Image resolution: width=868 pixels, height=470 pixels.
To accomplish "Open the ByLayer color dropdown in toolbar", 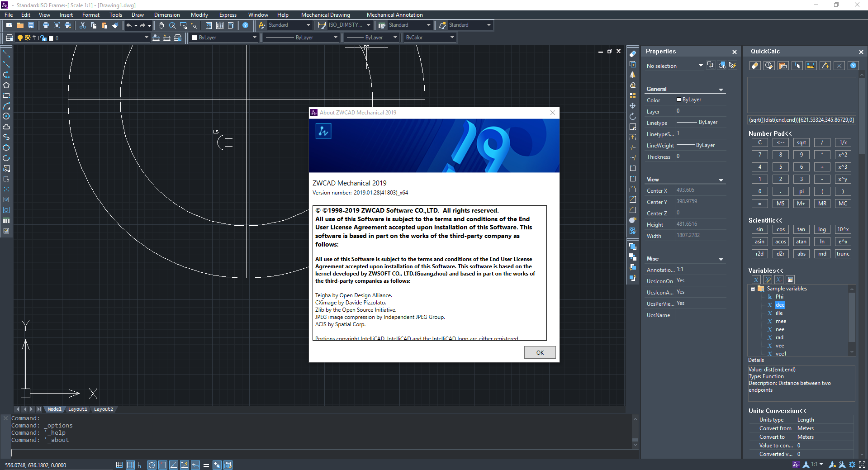I will (224, 38).
